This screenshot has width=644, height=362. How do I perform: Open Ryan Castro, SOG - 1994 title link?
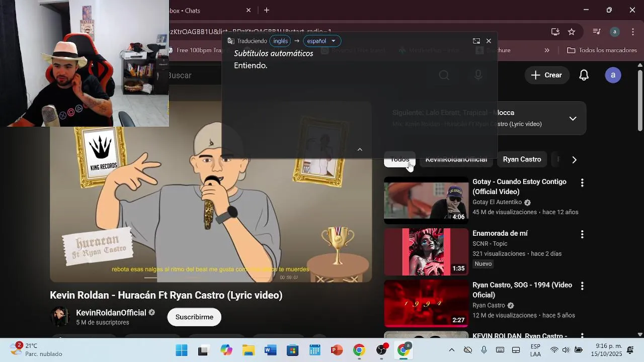[x=522, y=290]
